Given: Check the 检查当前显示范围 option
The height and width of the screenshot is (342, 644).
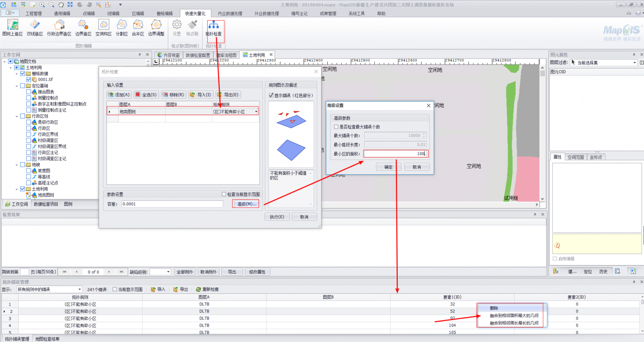Looking at the screenshot, I should coord(224,194).
